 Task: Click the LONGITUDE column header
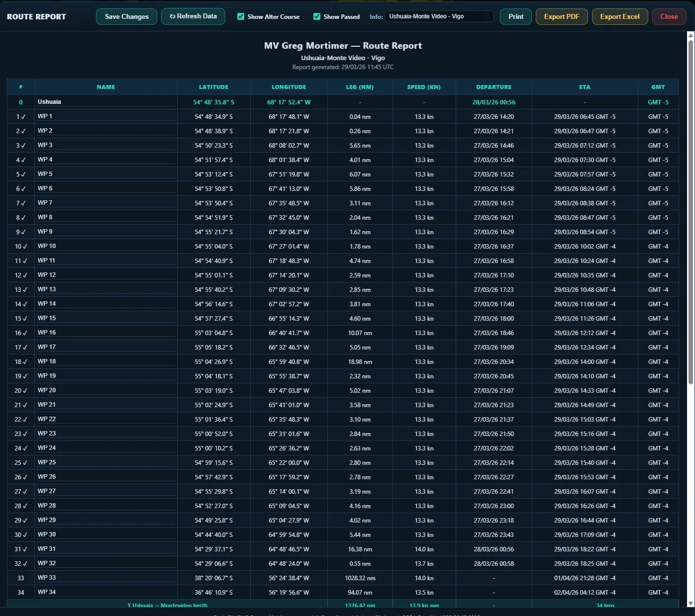coord(289,87)
